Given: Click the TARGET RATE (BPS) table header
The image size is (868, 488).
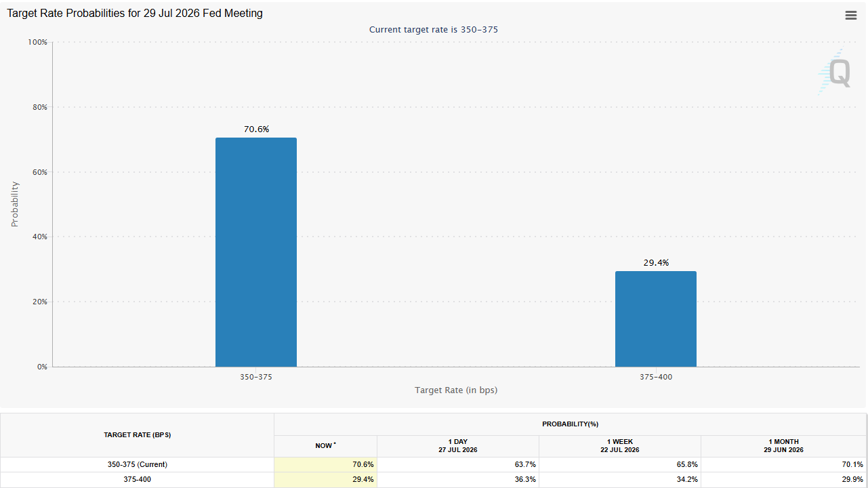Looking at the screenshot, I should [138, 435].
